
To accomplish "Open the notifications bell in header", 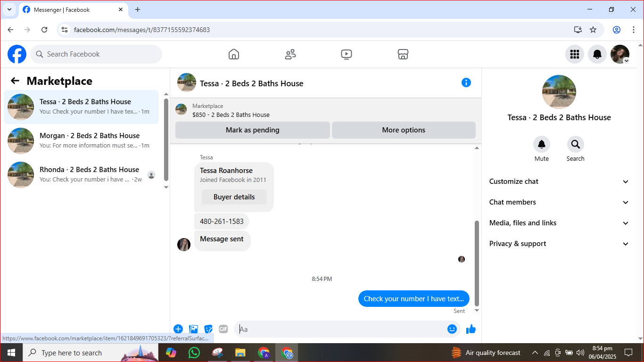I will (597, 54).
